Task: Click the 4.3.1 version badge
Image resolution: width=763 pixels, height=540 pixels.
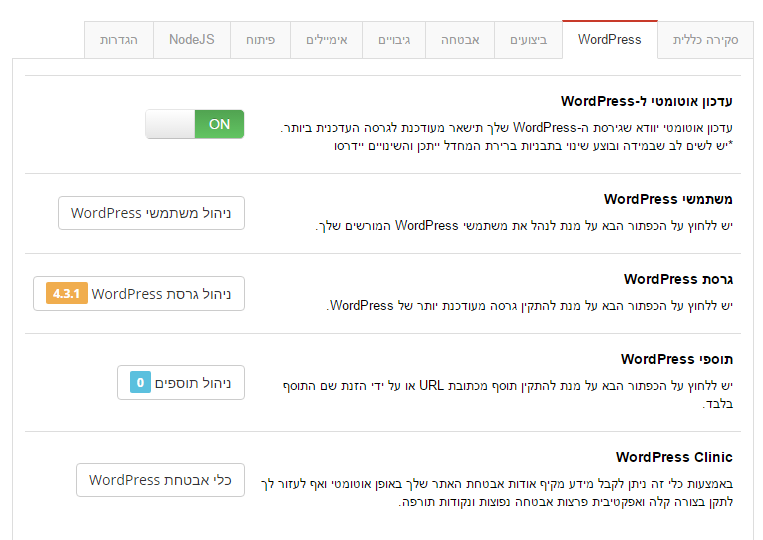Action: click(67, 293)
